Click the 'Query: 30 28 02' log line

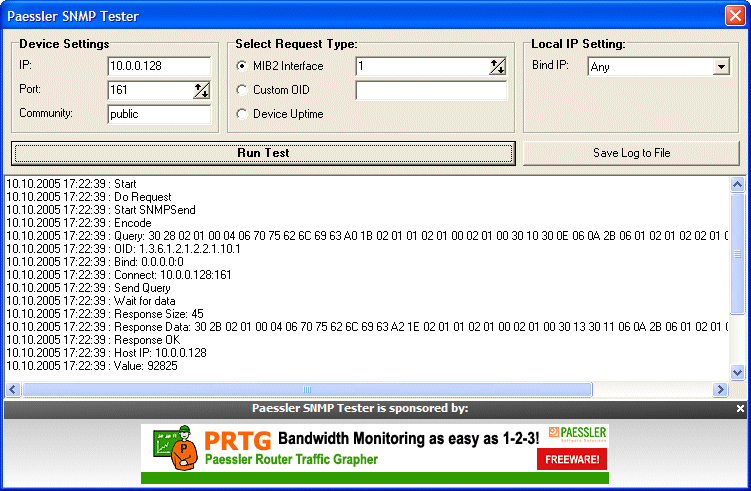coord(367,236)
